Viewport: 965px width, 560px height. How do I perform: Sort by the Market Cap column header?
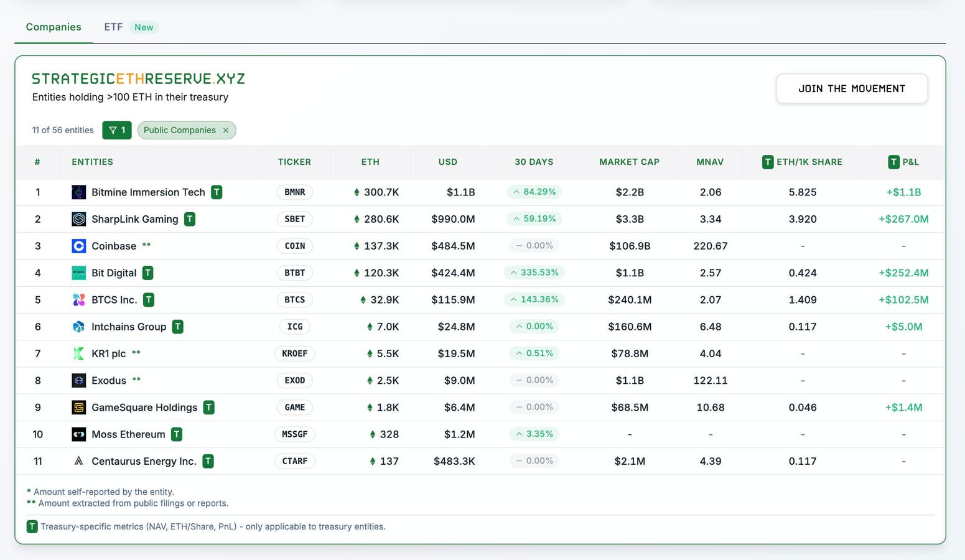pos(629,162)
